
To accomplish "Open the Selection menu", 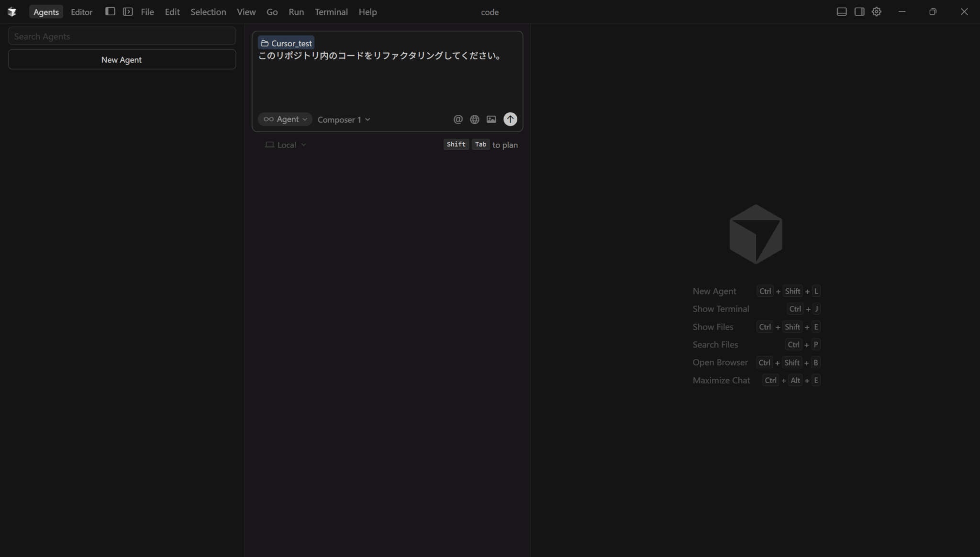I will [x=208, y=12].
